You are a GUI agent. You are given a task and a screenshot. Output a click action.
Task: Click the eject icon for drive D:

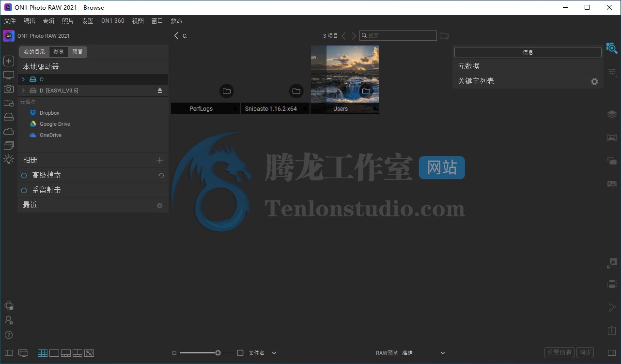coord(160,91)
